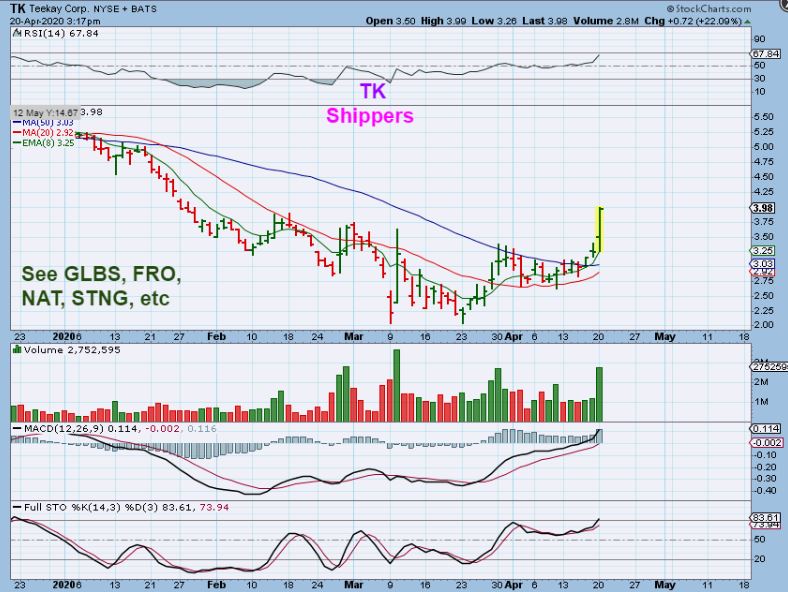Click the Chg +0.72 (+22.09%) value

[x=693, y=21]
